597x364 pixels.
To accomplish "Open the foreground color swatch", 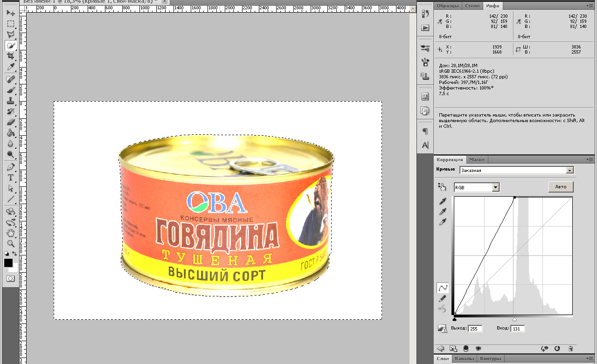I will pyautogui.click(x=8, y=263).
